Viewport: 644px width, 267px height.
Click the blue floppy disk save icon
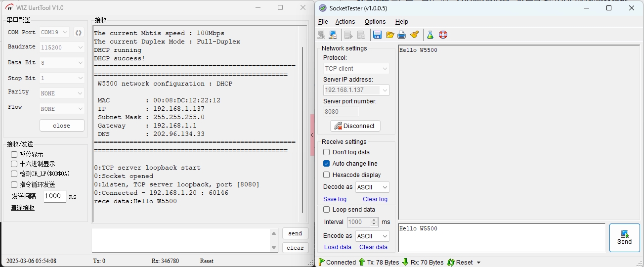[x=377, y=35]
